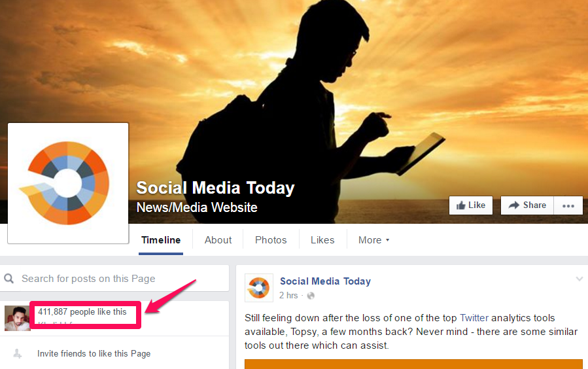Click the Search for posts input field
Image resolution: width=588 pixels, height=369 pixels.
(114, 278)
